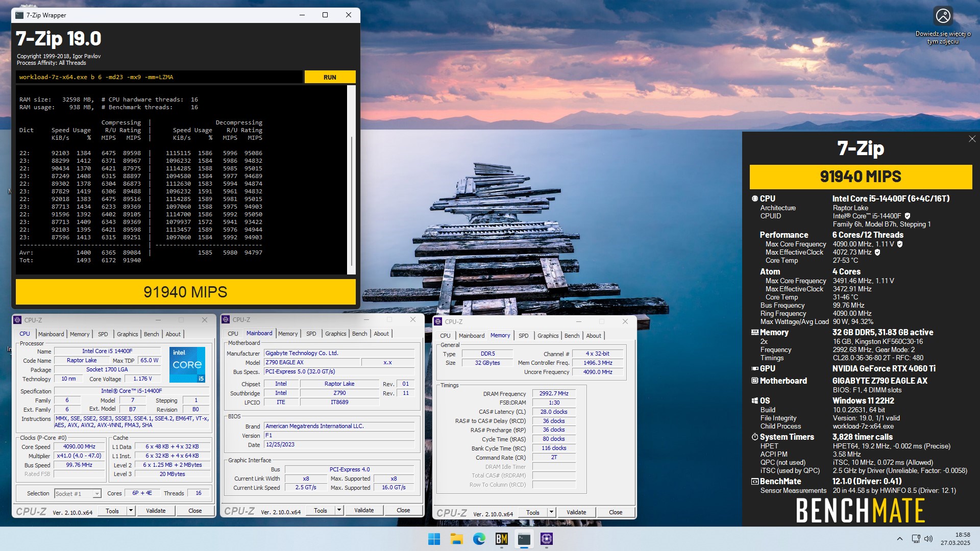
Task: Click the CAS# Latency 28.0 clocks value
Action: tap(554, 412)
